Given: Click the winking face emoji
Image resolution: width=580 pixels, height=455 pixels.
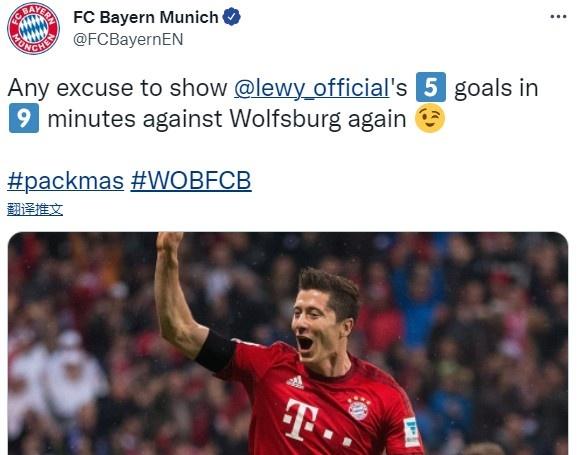Looking at the screenshot, I should click(x=429, y=118).
